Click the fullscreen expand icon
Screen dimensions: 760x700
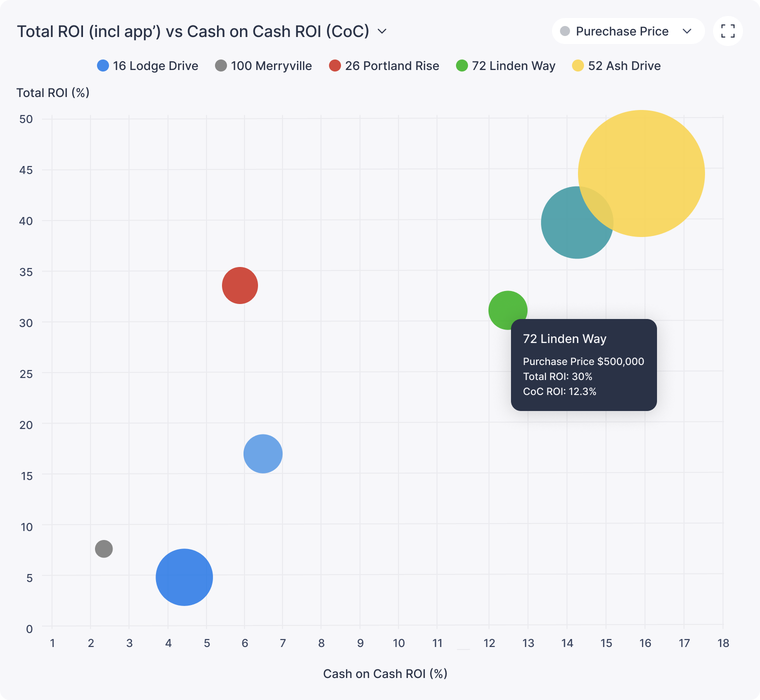click(x=727, y=31)
